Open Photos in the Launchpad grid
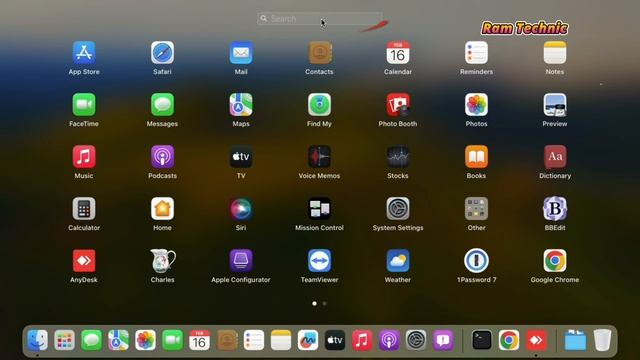This screenshot has height=360, width=640. click(476, 104)
